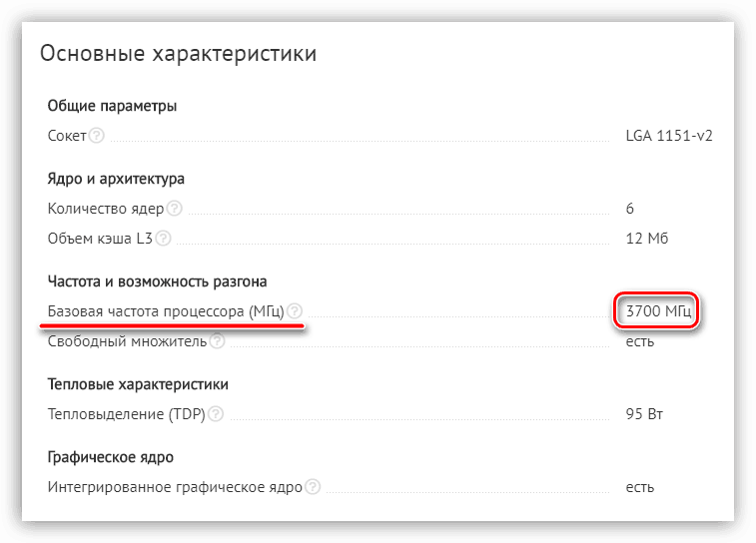Click help icon for Интегрированное графическое ядро
The width and height of the screenshot is (756, 543).
(x=313, y=487)
